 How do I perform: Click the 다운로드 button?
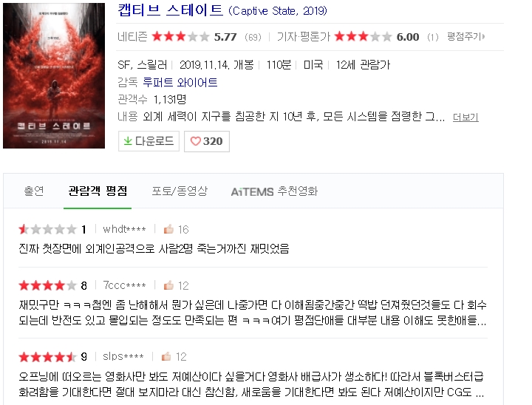(x=149, y=141)
